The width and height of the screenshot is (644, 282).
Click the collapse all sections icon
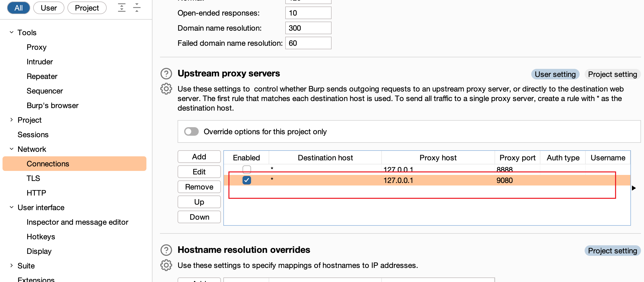(x=137, y=8)
